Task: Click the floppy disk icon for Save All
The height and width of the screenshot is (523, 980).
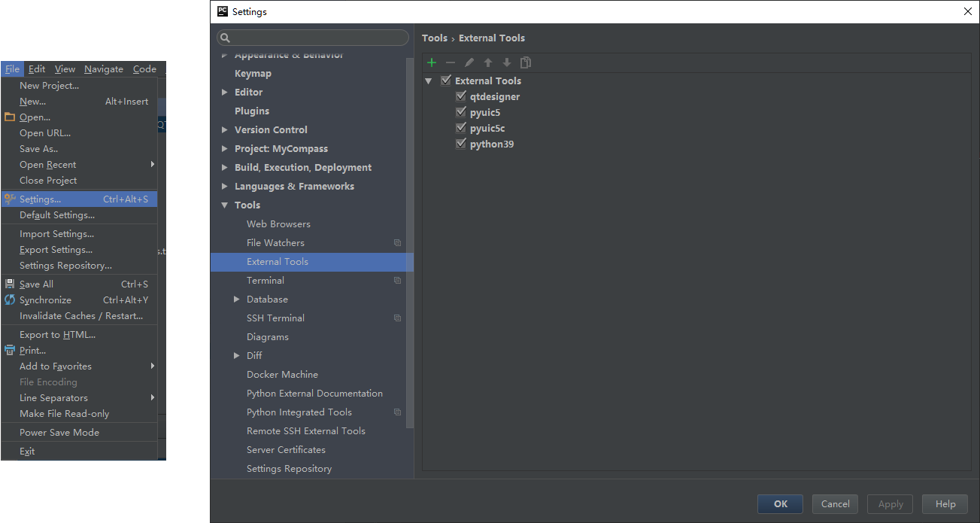Action: pos(10,284)
